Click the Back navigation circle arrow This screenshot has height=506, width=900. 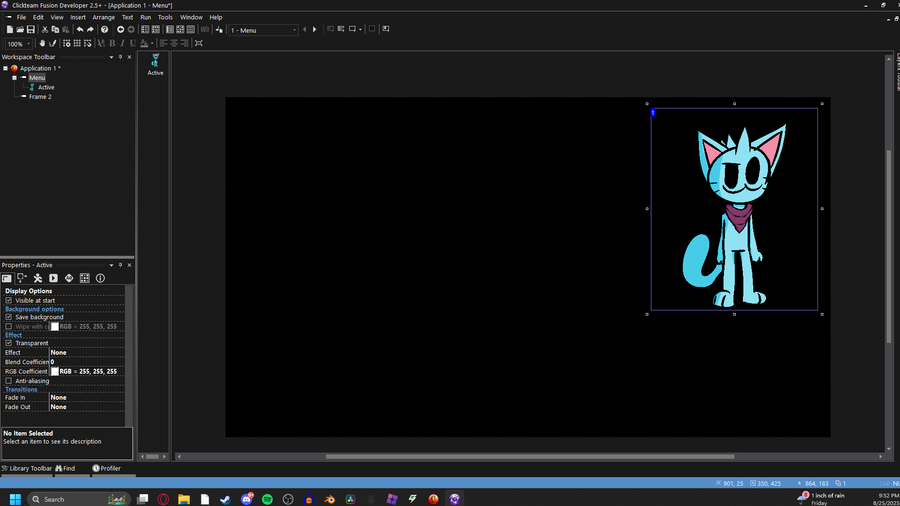click(x=121, y=29)
